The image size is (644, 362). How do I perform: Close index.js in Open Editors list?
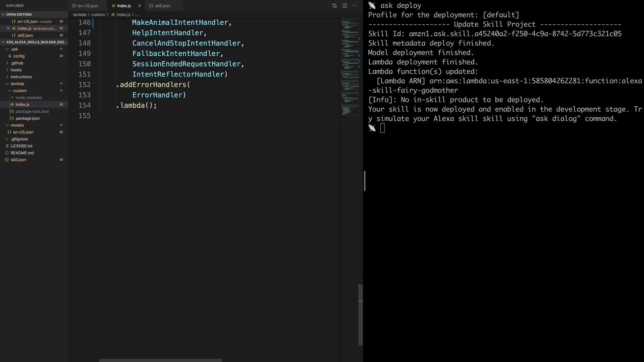[x=8, y=28]
